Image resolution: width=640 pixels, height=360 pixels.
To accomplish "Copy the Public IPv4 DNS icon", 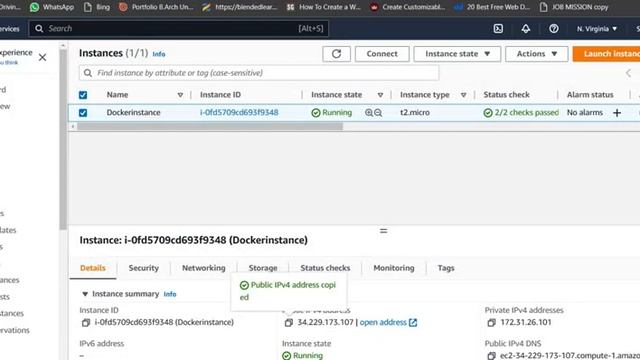I will coord(491,356).
